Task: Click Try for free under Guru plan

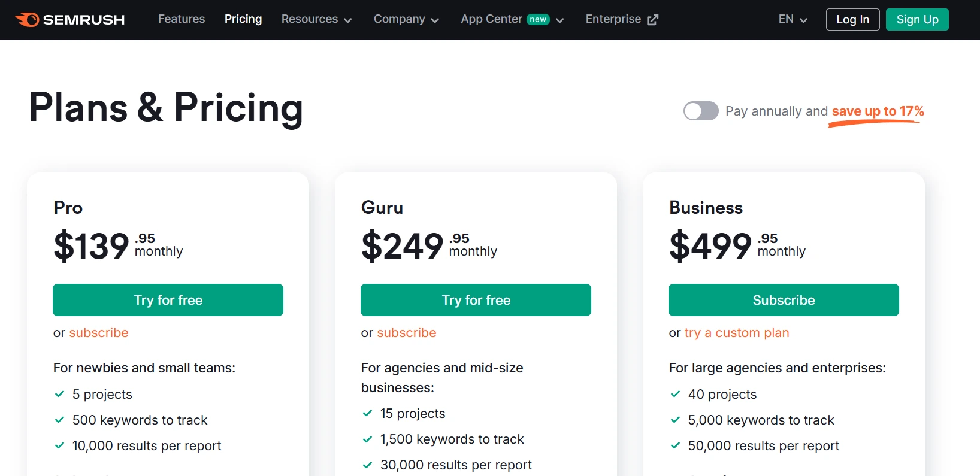Action: 476,300
